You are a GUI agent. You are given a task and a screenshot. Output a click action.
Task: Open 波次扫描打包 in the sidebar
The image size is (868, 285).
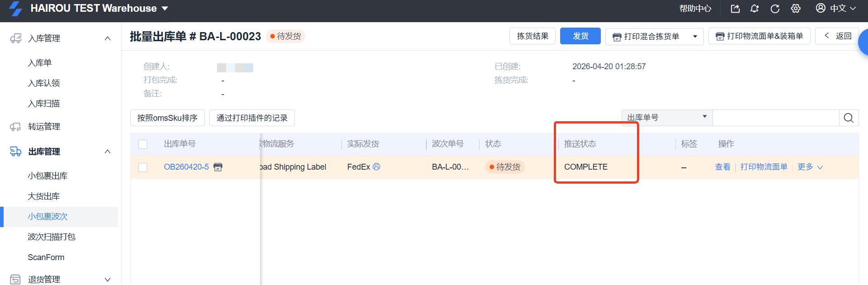pos(52,237)
